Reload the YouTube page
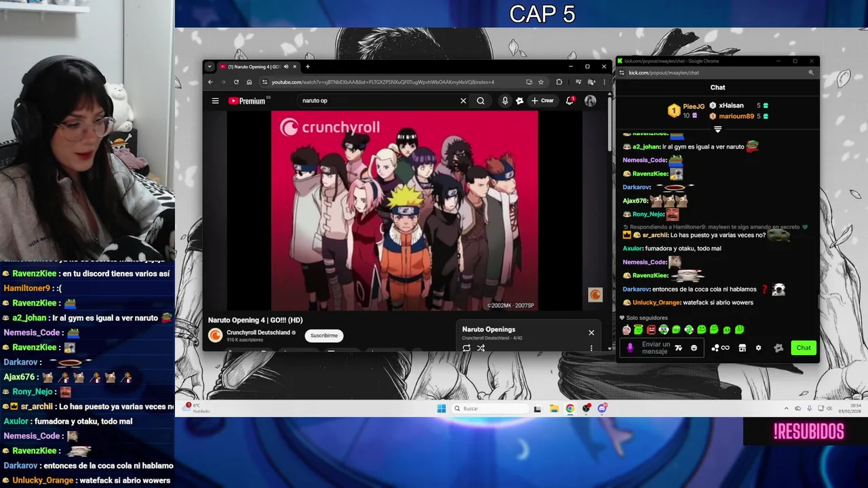This screenshot has width=868, height=488. (236, 82)
